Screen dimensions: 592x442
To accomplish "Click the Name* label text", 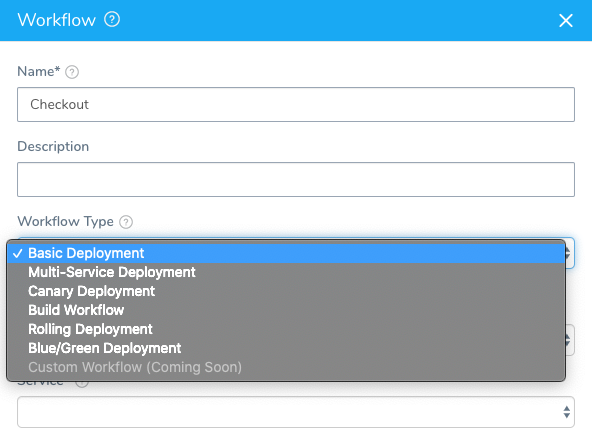I will [x=39, y=71].
